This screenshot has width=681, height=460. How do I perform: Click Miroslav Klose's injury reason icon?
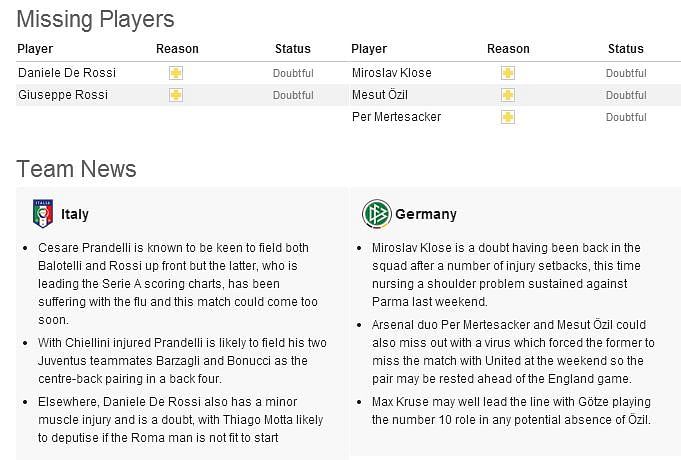point(508,73)
